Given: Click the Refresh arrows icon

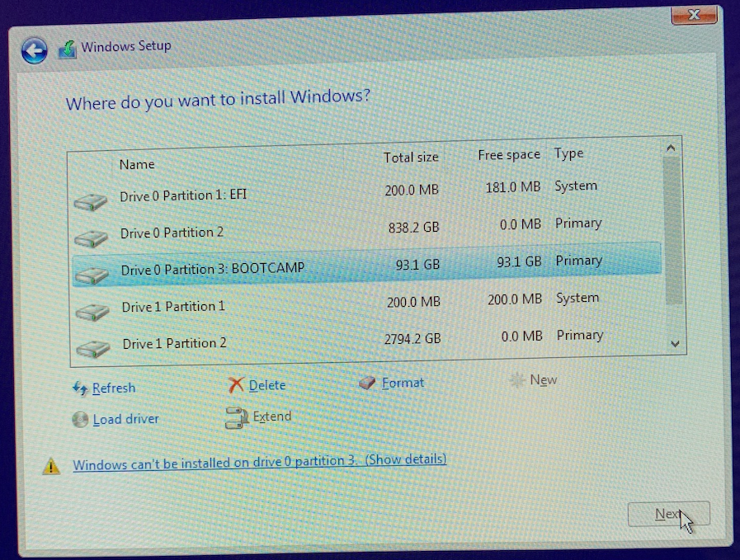Looking at the screenshot, I should [x=80, y=388].
